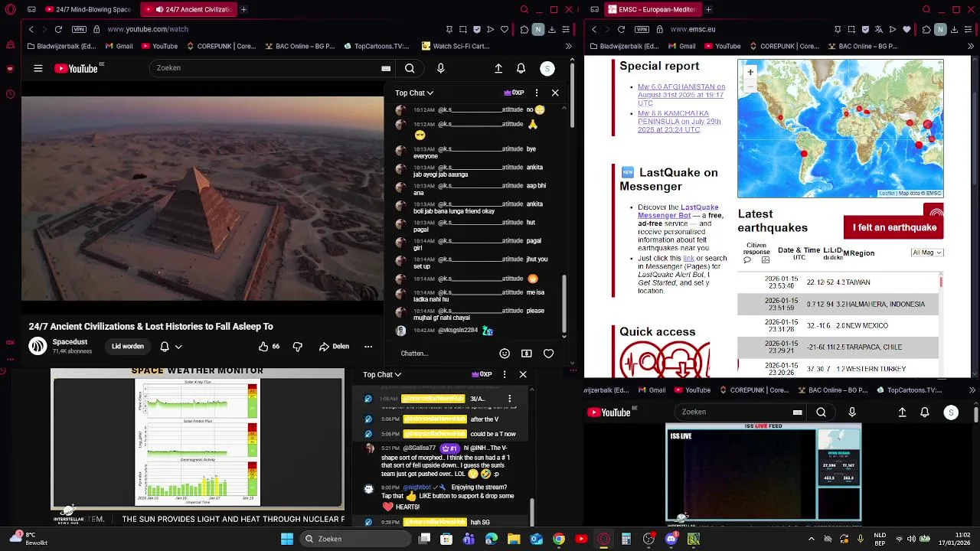Screen dimensions: 980x551
Task: Click the YouTube search magnifier in the top-left window
Action: point(410,68)
